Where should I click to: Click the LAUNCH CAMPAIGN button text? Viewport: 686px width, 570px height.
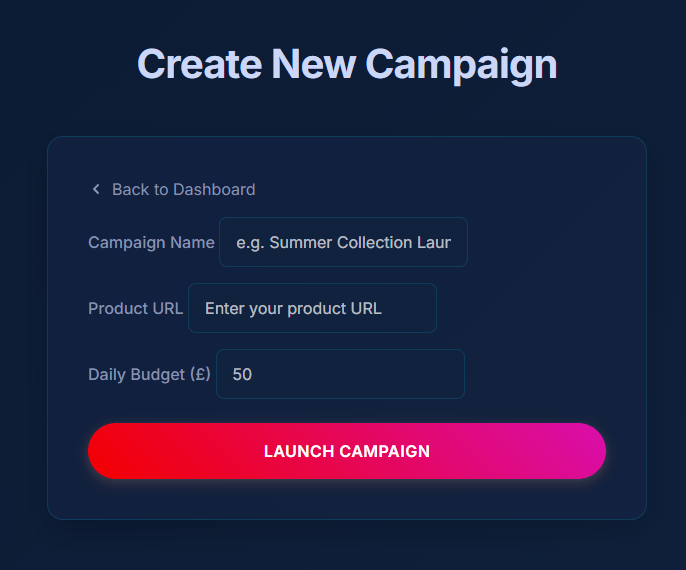[347, 451]
